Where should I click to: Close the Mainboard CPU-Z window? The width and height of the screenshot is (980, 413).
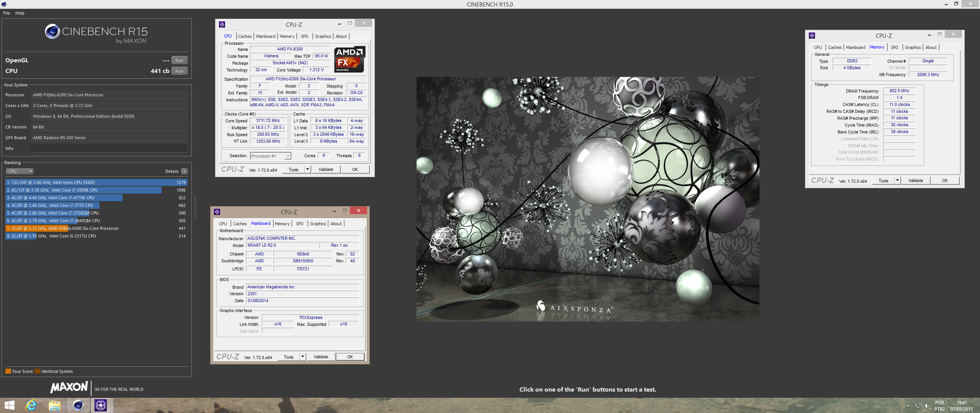point(358,210)
